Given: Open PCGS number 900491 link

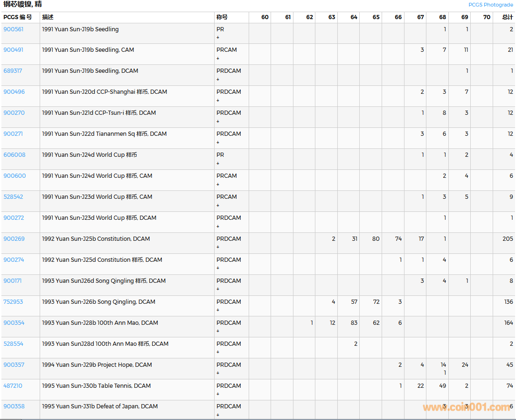Looking at the screenshot, I should (14, 50).
